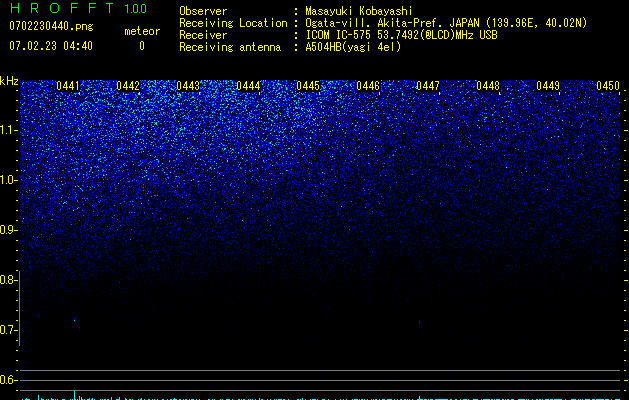Click the meteor count value 0
This screenshot has height=400, width=629.
[x=142, y=46]
